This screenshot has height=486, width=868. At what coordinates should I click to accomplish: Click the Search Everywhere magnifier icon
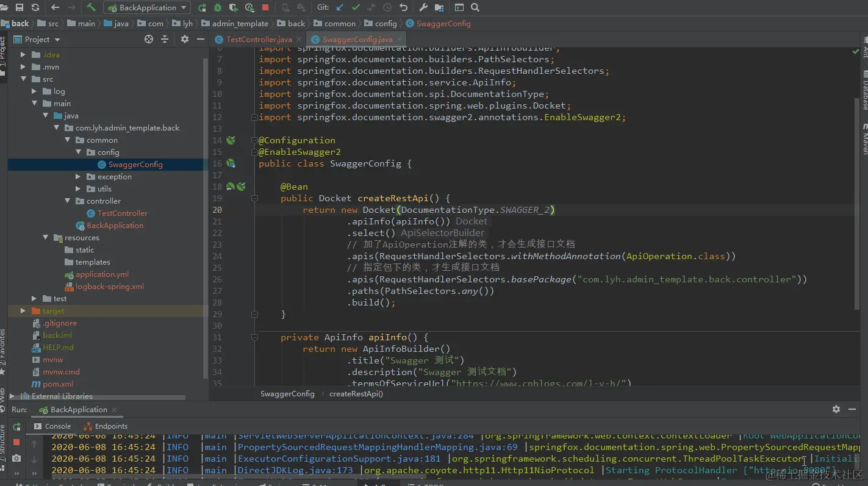coord(475,7)
